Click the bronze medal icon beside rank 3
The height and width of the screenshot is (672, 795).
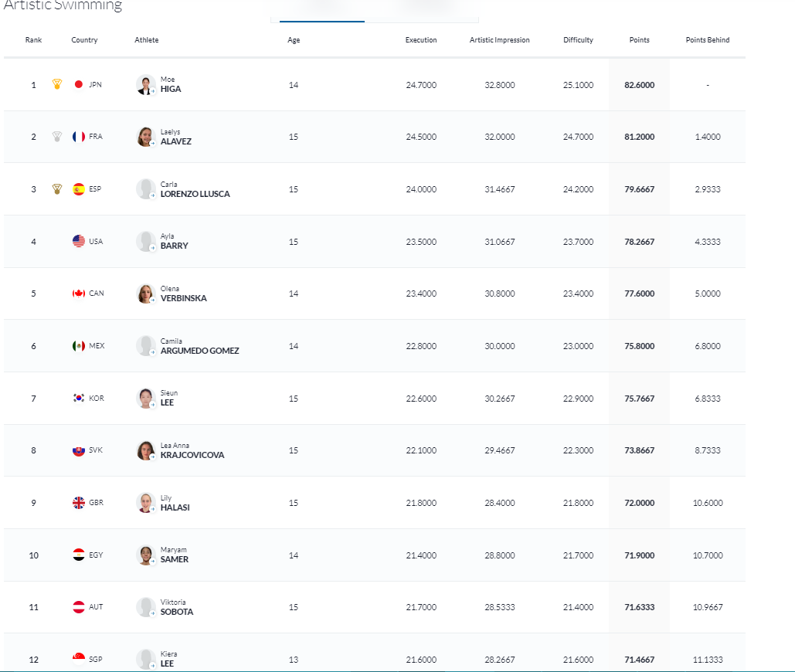click(x=57, y=189)
